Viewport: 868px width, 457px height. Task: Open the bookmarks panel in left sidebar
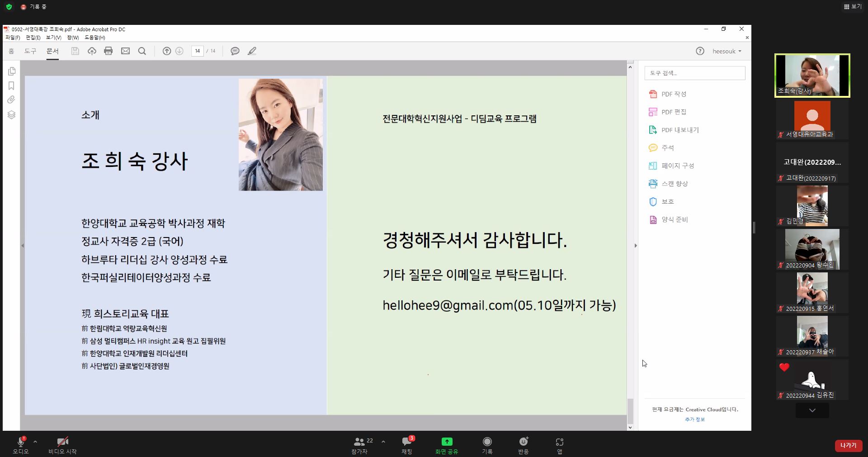(12, 86)
